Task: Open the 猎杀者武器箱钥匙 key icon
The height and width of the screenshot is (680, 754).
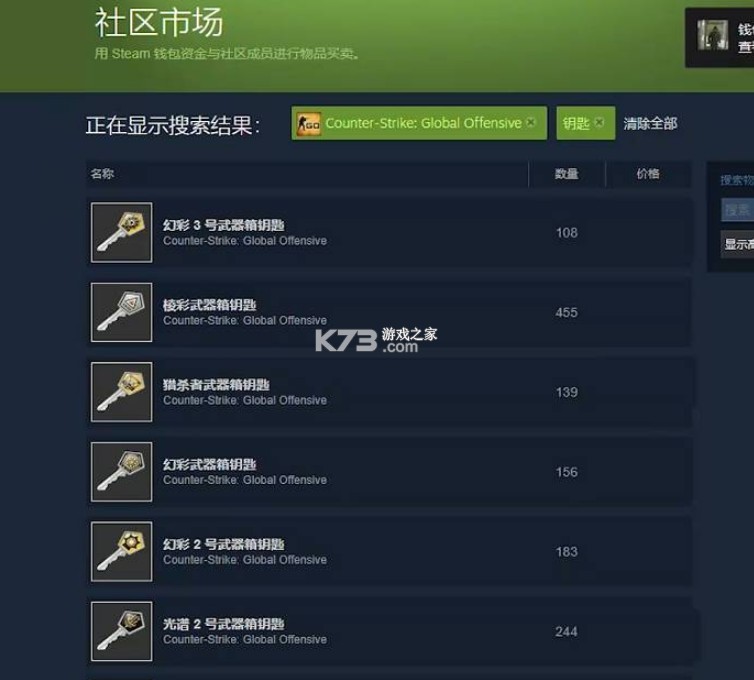Action: coord(122,392)
